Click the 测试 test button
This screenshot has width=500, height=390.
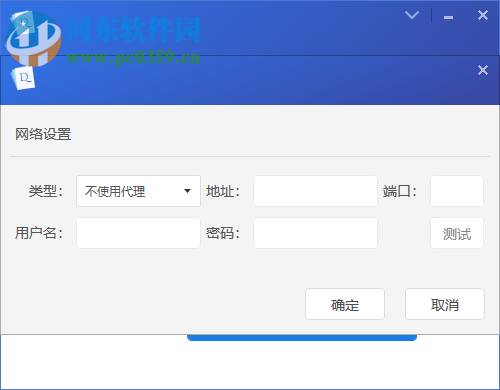click(457, 233)
